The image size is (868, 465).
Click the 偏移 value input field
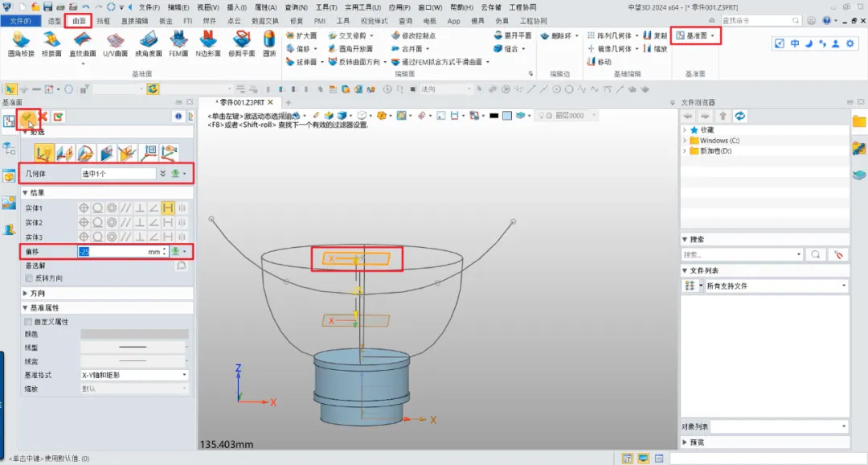click(118, 252)
